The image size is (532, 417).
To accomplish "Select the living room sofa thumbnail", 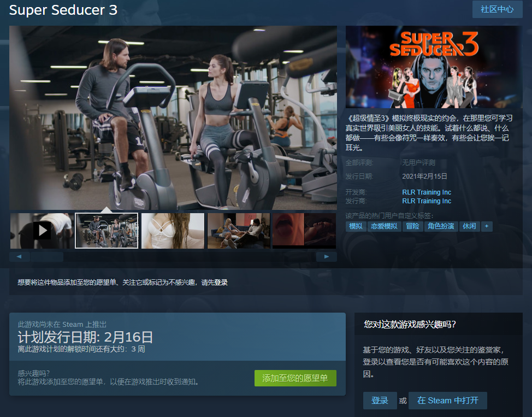I will [239, 231].
